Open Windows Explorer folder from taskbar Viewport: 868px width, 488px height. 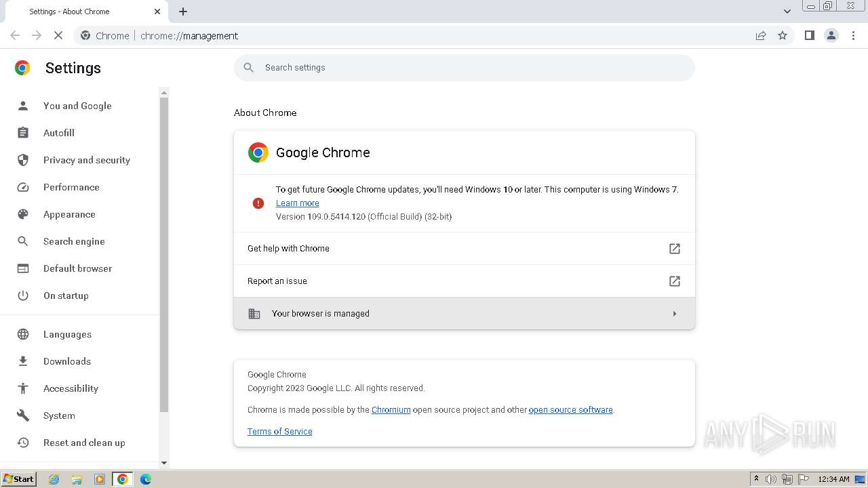click(77, 479)
